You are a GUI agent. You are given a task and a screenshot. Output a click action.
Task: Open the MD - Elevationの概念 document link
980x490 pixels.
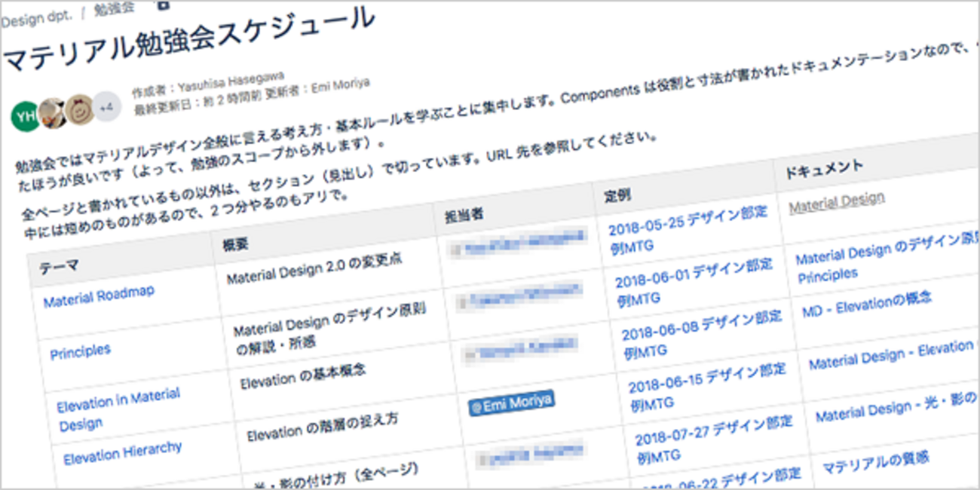(x=867, y=304)
